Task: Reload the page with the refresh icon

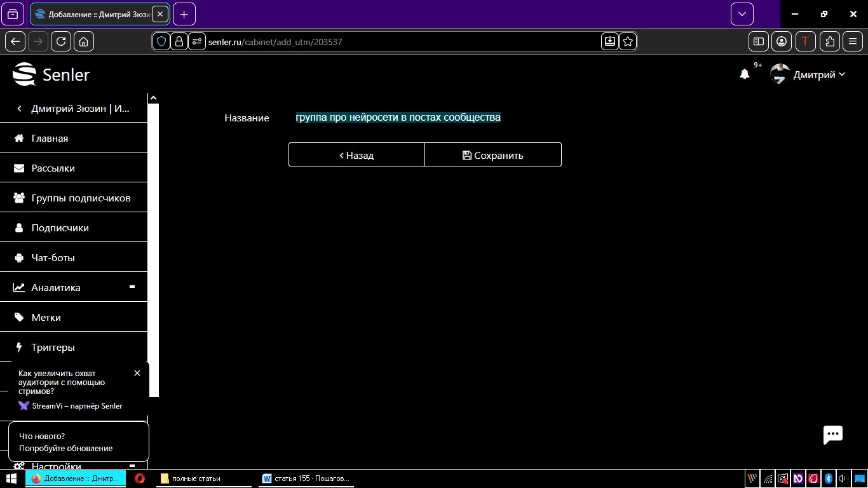Action: coord(61,41)
